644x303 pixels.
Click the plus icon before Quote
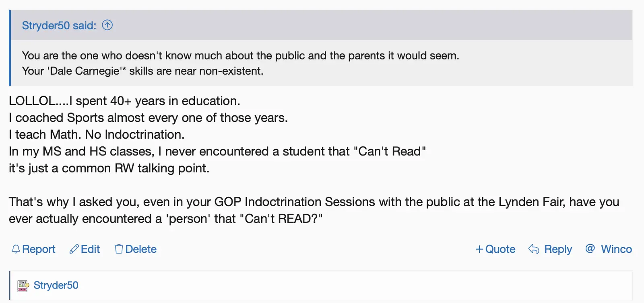click(x=479, y=249)
